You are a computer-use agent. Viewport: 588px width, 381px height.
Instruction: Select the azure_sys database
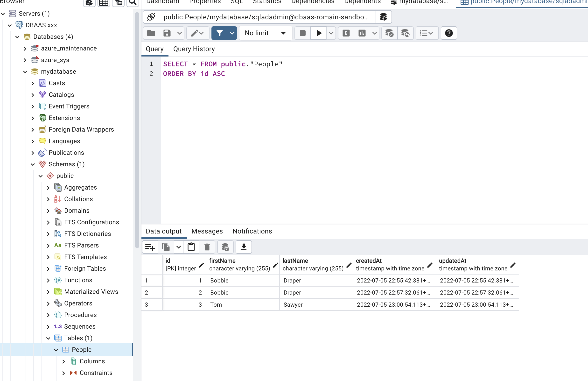coord(55,60)
